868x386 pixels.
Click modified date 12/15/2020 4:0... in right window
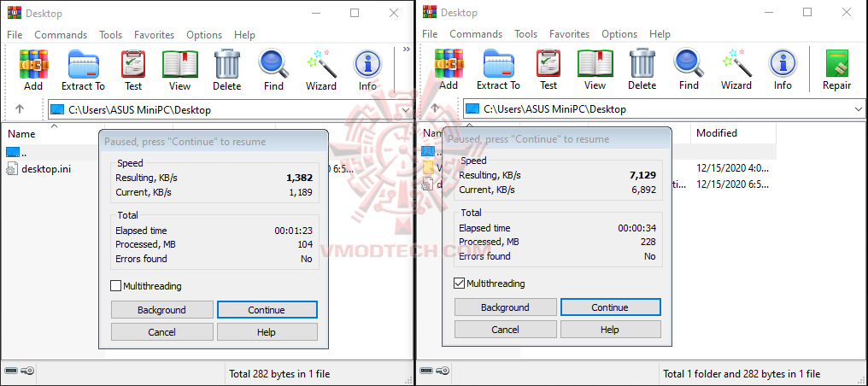coord(732,167)
